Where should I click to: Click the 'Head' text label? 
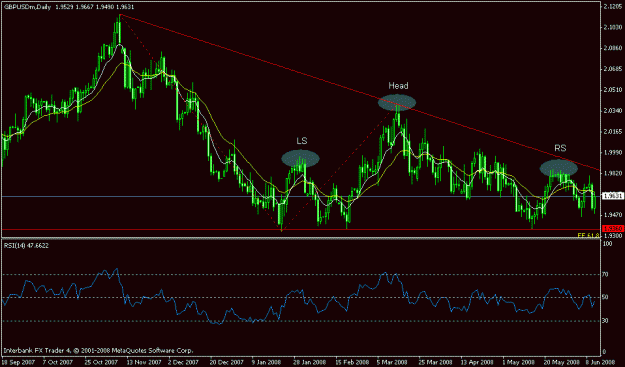(398, 86)
